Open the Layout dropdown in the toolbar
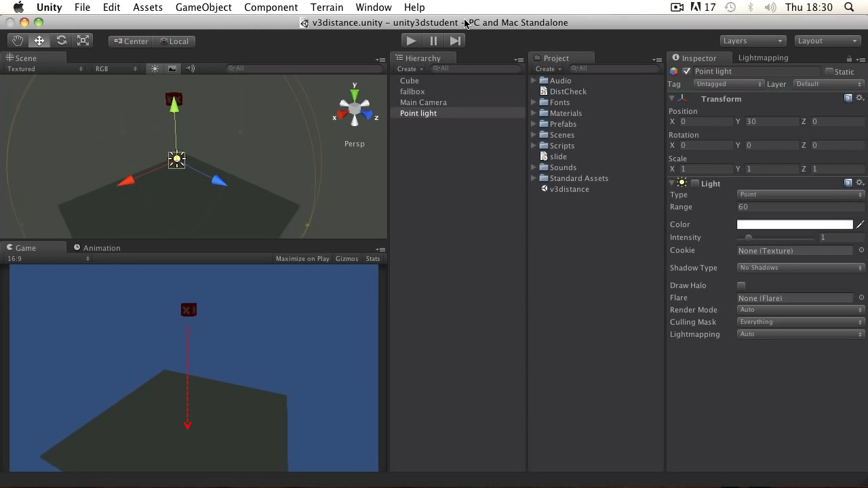This screenshot has height=488, width=868. 827,41
